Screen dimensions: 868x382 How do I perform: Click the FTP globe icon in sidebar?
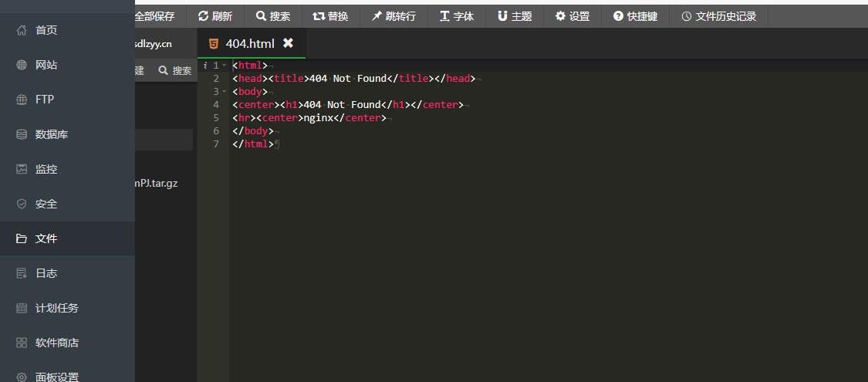point(22,100)
